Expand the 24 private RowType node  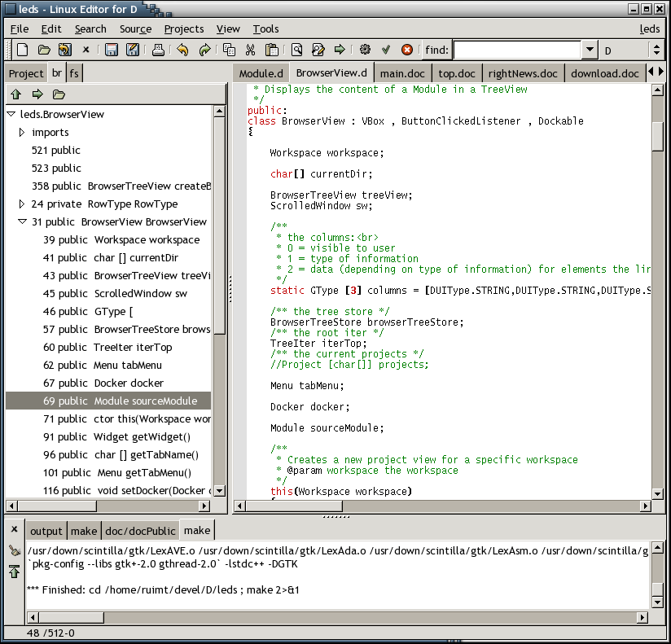coord(22,204)
